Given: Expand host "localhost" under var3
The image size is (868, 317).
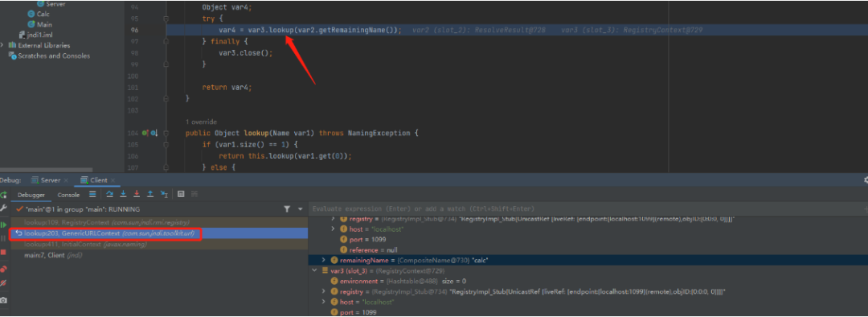Looking at the screenshot, I should coord(324,302).
